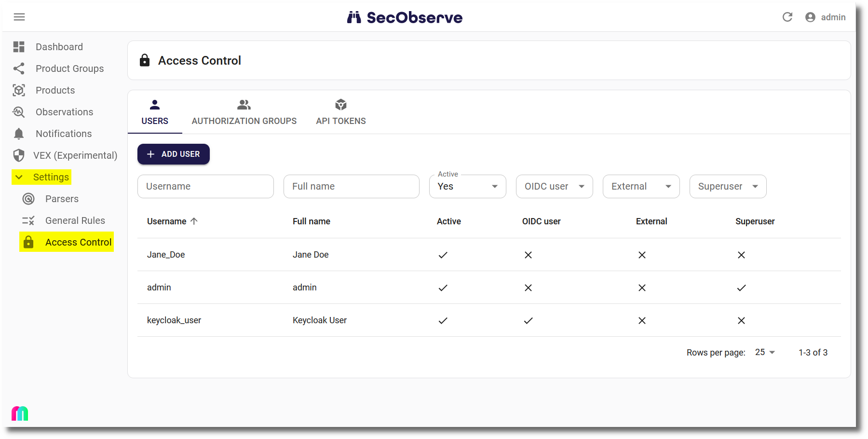Click the refresh icon in the top bar

pyautogui.click(x=787, y=17)
